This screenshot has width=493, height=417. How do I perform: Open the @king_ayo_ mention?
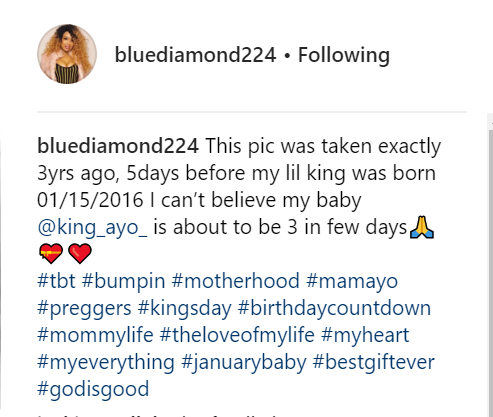click(x=92, y=228)
